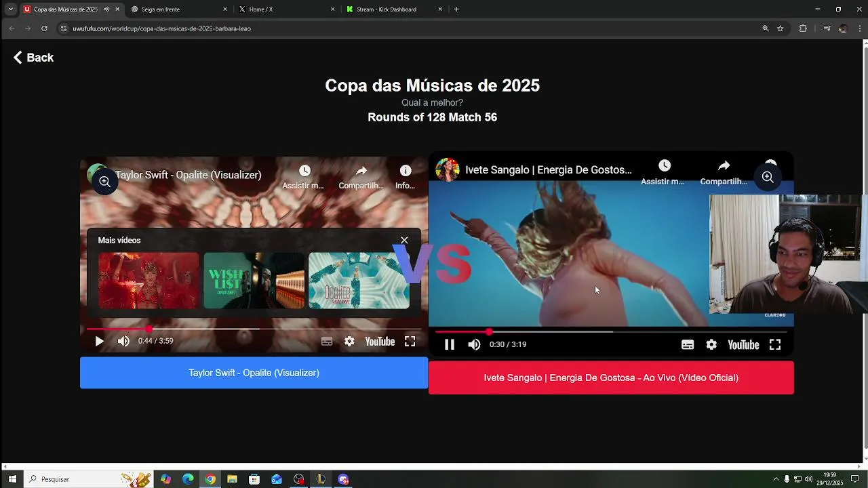The height and width of the screenshot is (488, 868).
Task: Vote for Taylor Swift - Opalite blue button
Action: coord(254,373)
